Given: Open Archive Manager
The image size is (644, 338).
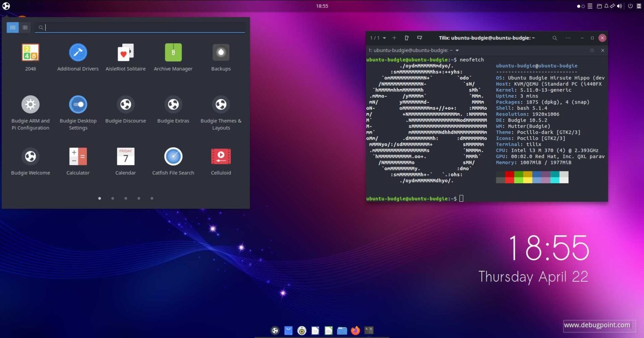Looking at the screenshot, I should tap(173, 52).
